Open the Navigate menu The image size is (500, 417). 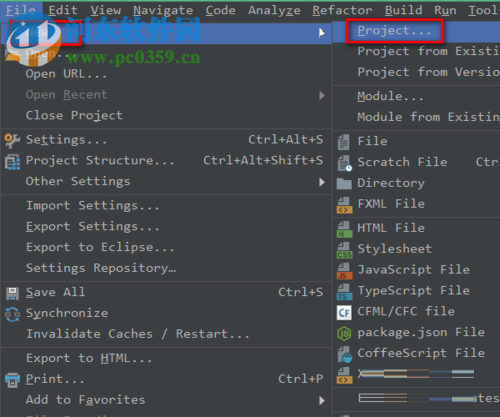pyautogui.click(x=163, y=10)
